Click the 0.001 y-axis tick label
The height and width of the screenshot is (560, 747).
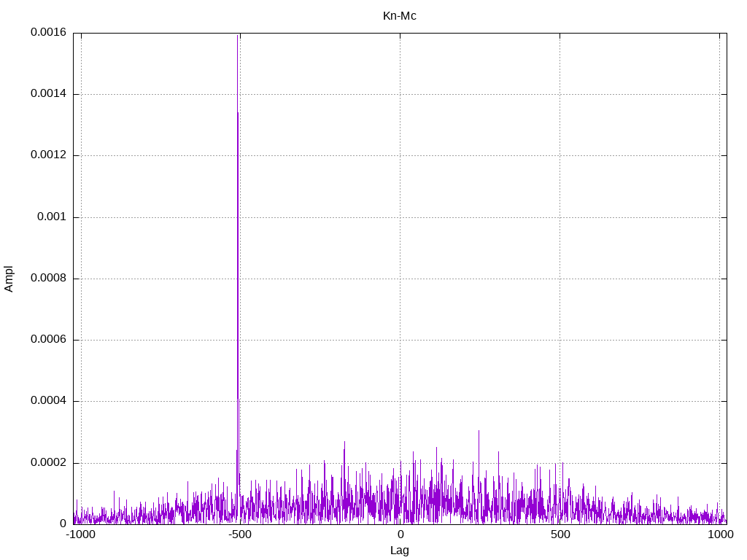point(52,217)
